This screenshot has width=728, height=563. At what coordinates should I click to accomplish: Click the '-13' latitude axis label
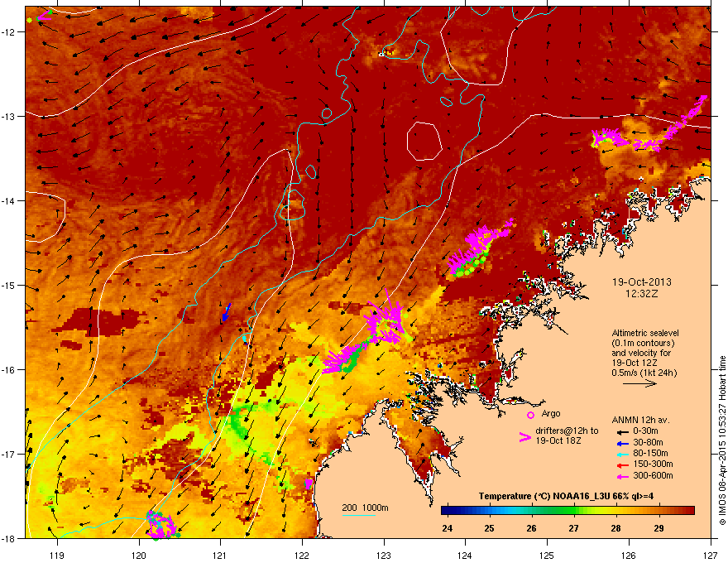click(x=10, y=116)
